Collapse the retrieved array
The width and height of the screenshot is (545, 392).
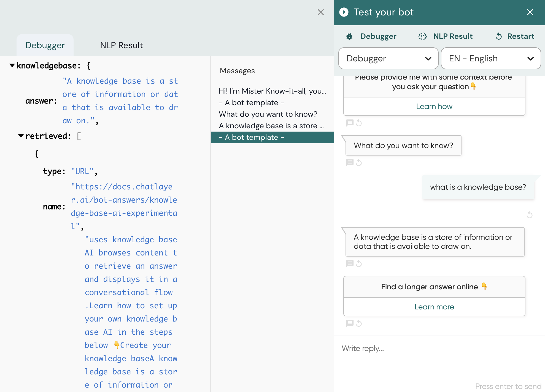click(21, 136)
